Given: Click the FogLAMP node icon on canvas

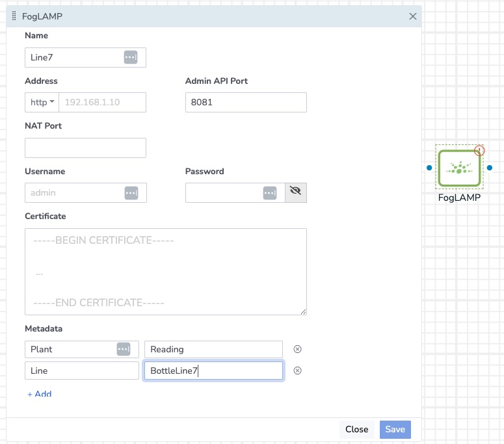Looking at the screenshot, I should click(x=459, y=168).
